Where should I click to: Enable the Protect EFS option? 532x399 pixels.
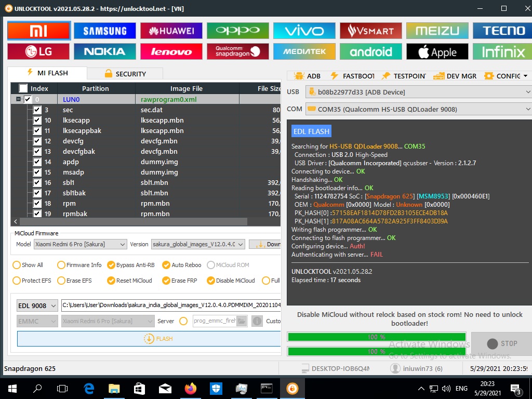pos(32,281)
